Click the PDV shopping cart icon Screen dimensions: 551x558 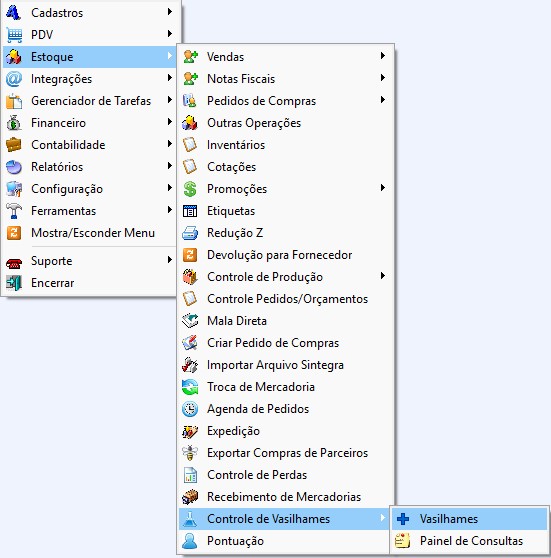(14, 35)
